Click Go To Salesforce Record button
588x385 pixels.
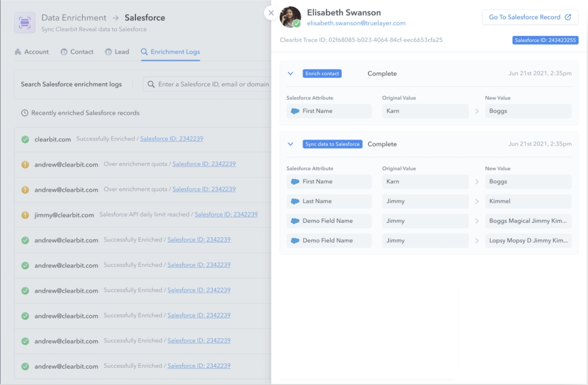tap(530, 17)
